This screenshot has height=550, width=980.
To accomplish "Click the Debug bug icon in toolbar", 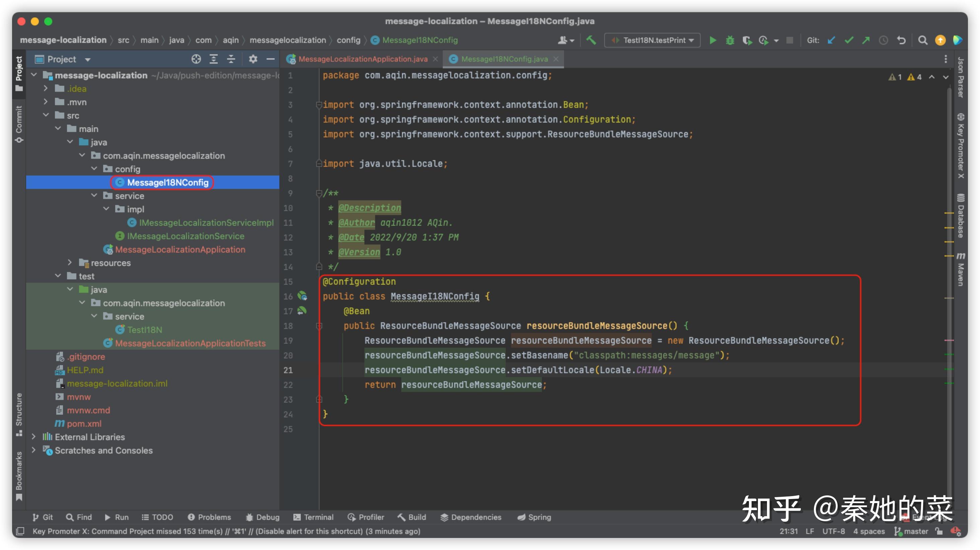I will [730, 40].
